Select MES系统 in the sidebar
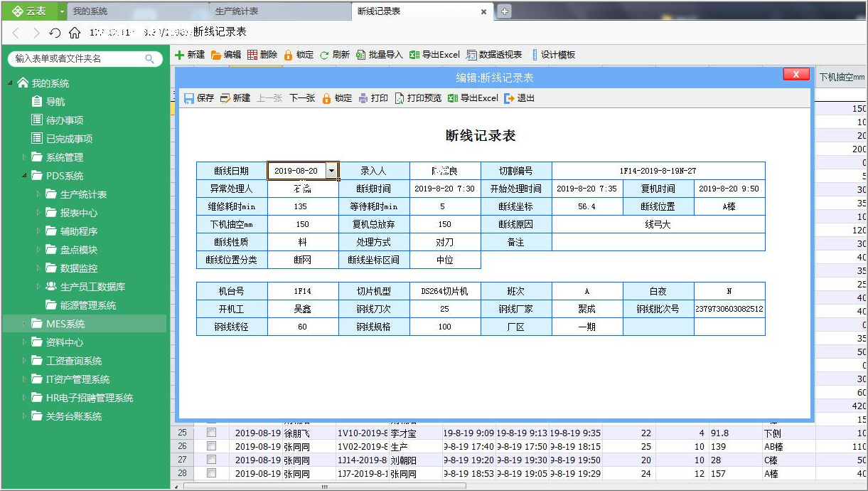868x491 pixels. [x=65, y=324]
